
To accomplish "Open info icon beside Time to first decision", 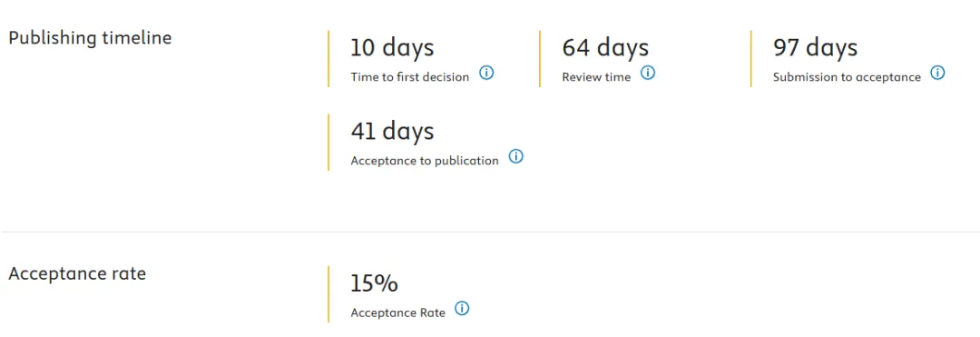I will point(486,73).
